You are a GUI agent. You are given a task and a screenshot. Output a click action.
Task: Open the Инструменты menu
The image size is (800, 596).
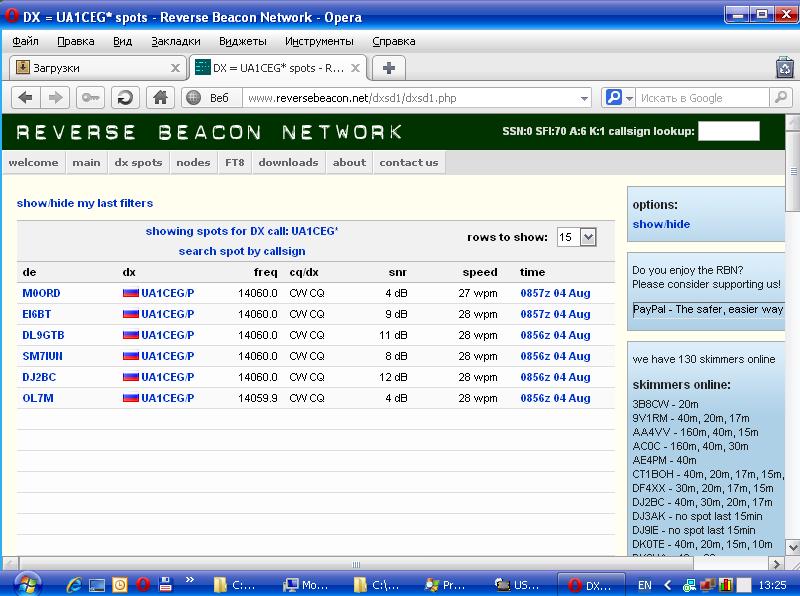(319, 41)
